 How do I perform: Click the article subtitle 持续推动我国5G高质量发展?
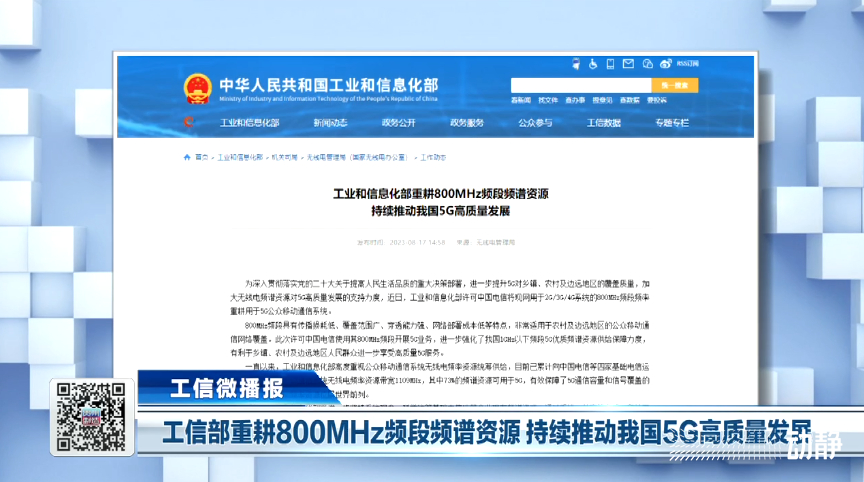440,211
